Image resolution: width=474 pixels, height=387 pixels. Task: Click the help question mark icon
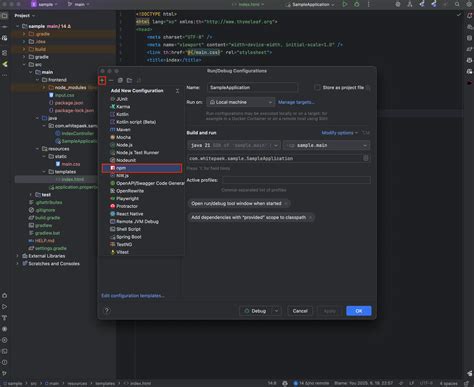(x=107, y=311)
